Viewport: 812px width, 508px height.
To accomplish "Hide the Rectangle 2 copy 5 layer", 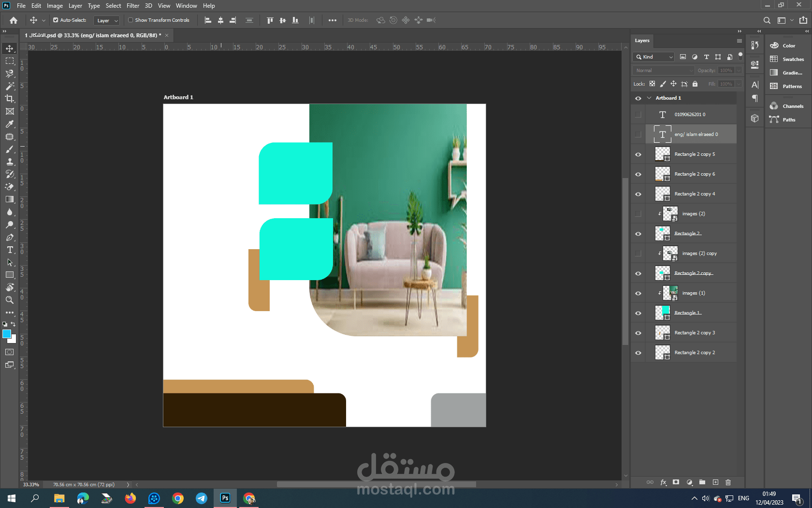I will 638,154.
